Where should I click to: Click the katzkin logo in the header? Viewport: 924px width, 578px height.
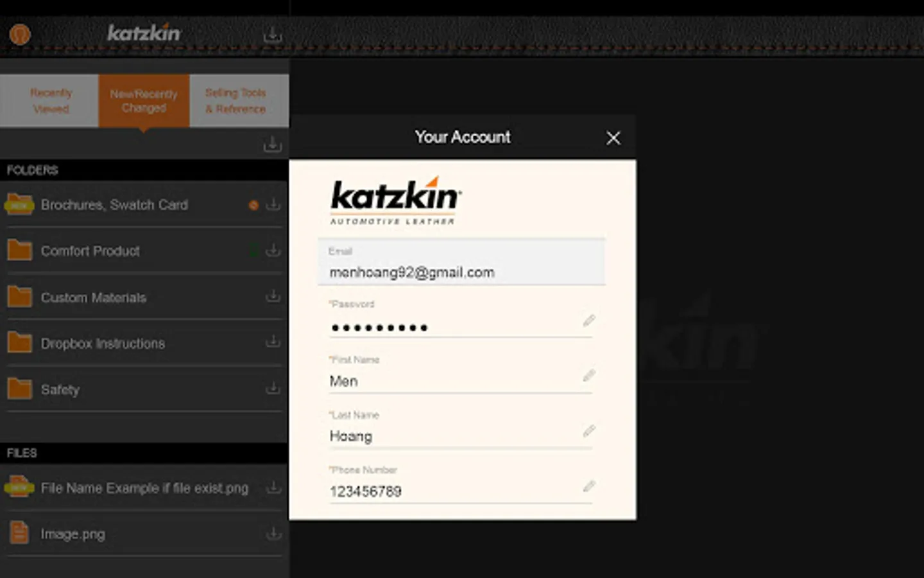click(x=144, y=33)
